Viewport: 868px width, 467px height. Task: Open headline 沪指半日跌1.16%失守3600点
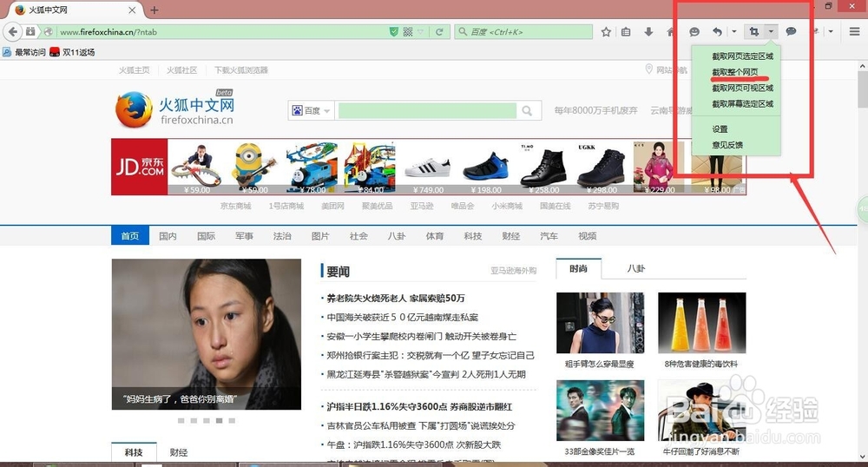coord(419,407)
